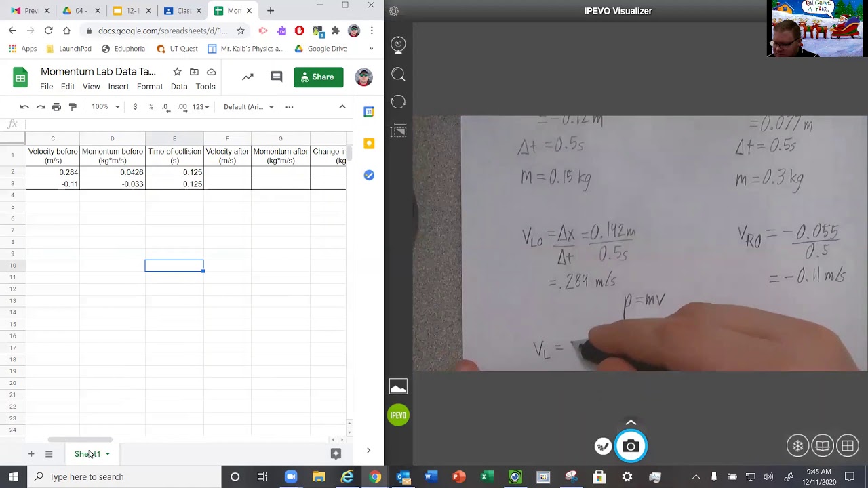Open more number formats dropdown (123)

[x=201, y=107]
